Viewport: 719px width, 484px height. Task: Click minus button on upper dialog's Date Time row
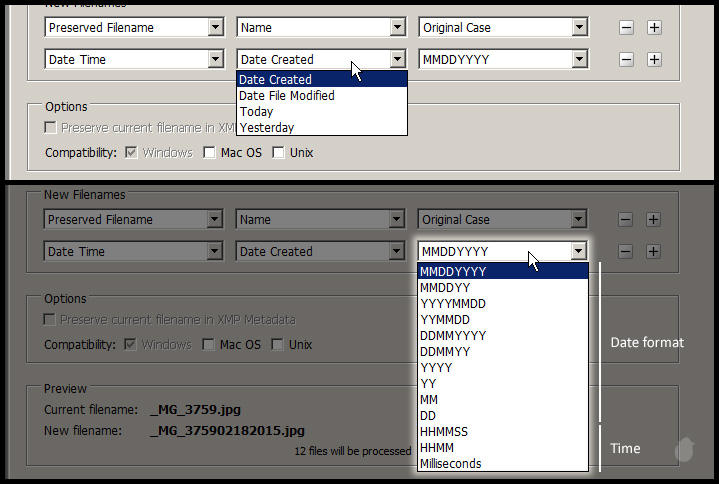[x=626, y=60]
